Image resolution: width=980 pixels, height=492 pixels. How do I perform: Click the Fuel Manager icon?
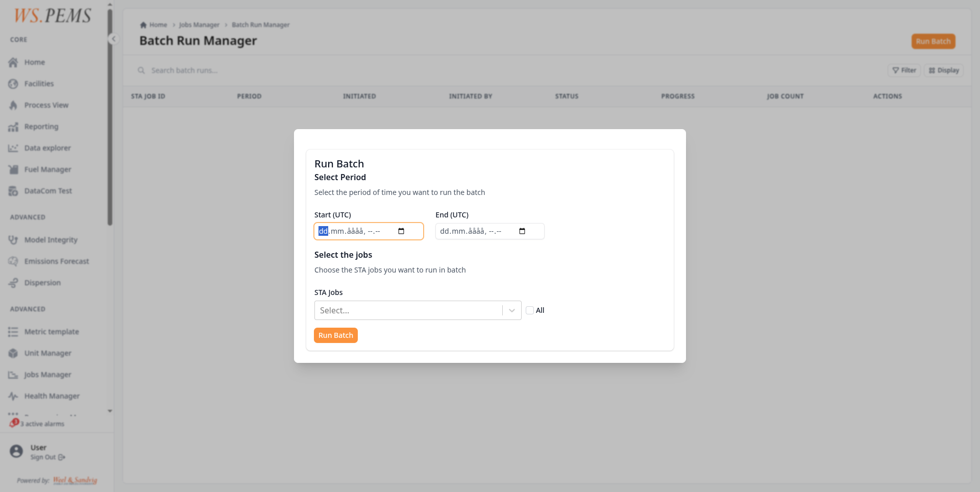click(13, 169)
